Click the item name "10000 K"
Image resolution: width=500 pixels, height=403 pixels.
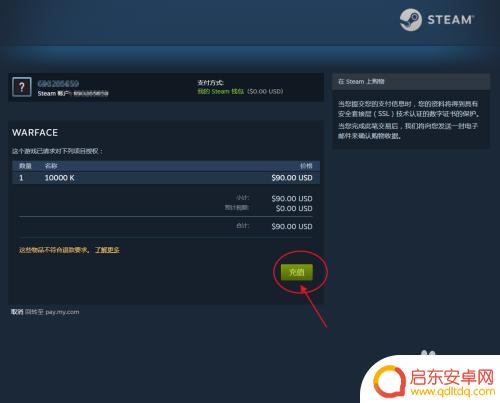pos(59,178)
